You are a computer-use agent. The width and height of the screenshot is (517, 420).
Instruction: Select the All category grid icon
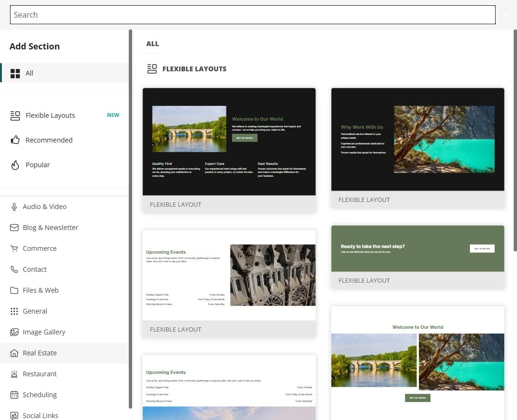click(x=15, y=73)
